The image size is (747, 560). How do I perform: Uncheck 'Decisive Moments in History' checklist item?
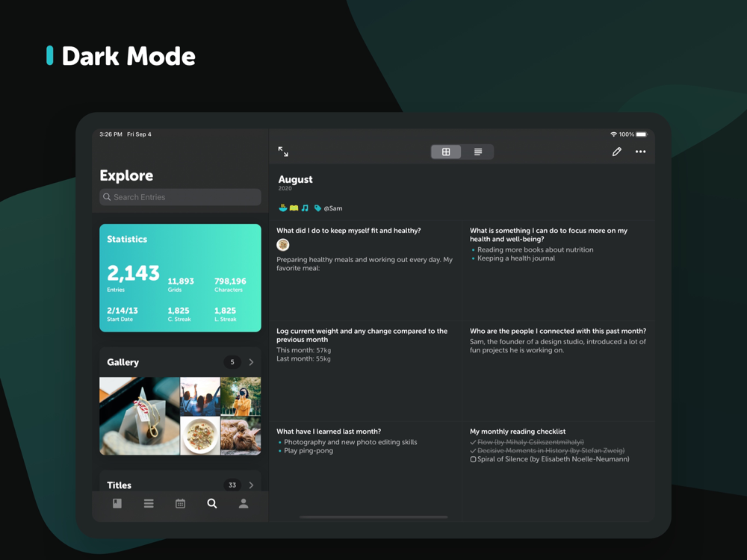(473, 451)
